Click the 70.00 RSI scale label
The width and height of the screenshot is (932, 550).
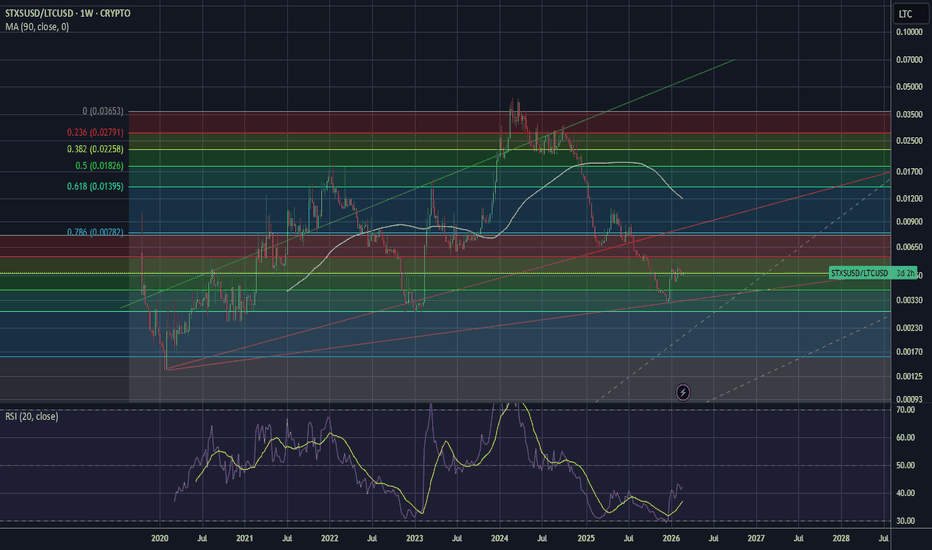coord(906,410)
